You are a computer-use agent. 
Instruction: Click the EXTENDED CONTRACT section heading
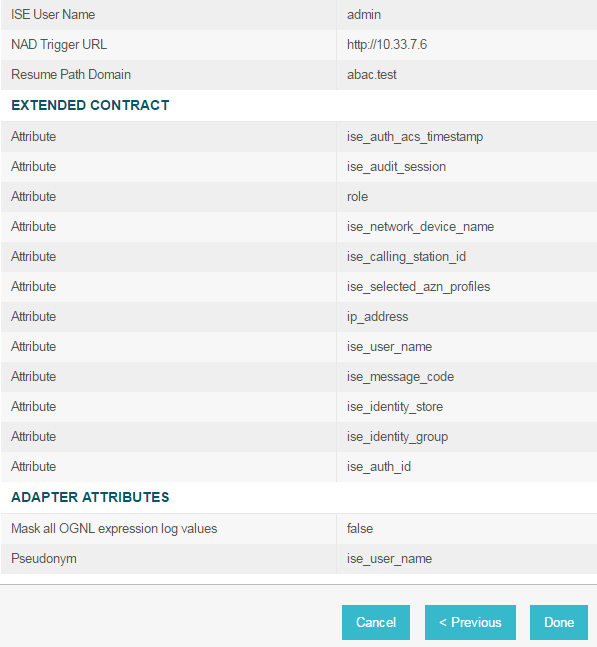click(x=90, y=105)
